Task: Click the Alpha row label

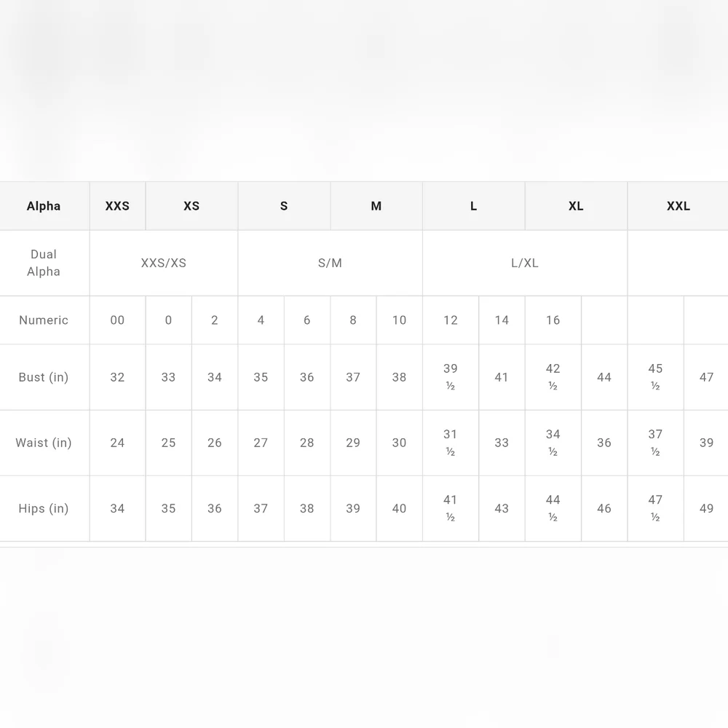Action: [44, 206]
